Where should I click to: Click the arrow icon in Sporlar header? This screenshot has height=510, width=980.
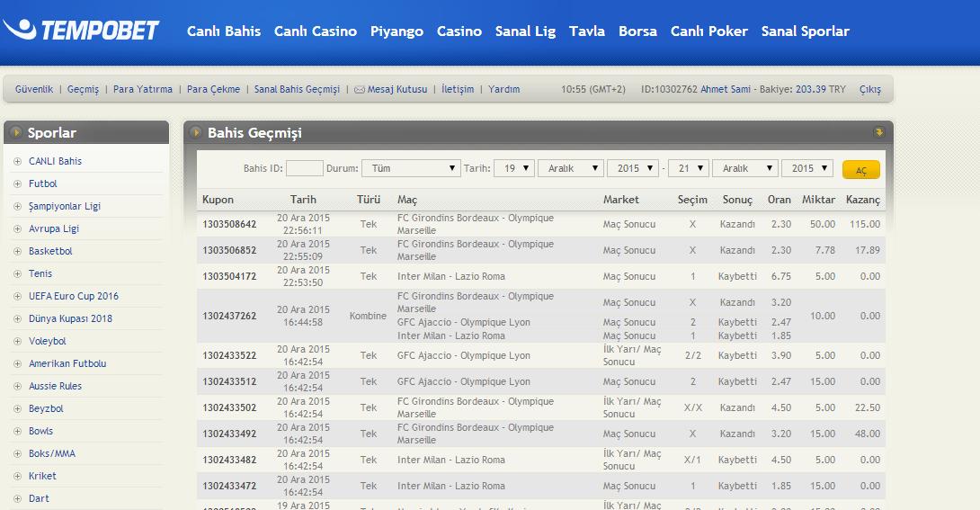tap(16, 133)
